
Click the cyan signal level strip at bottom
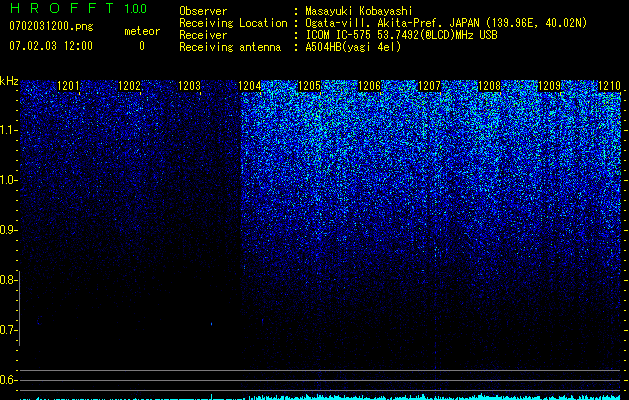click(320, 397)
